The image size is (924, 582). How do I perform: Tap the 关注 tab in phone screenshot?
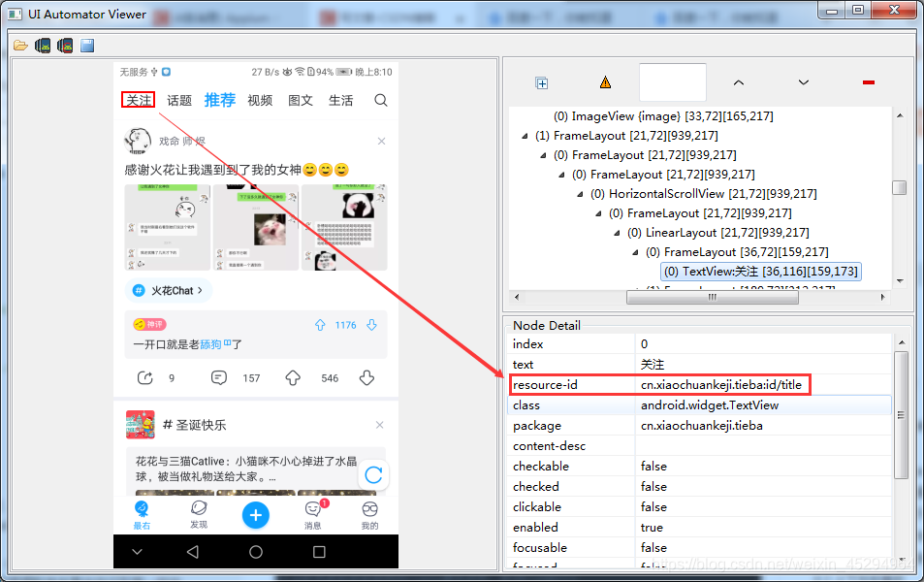click(x=139, y=100)
